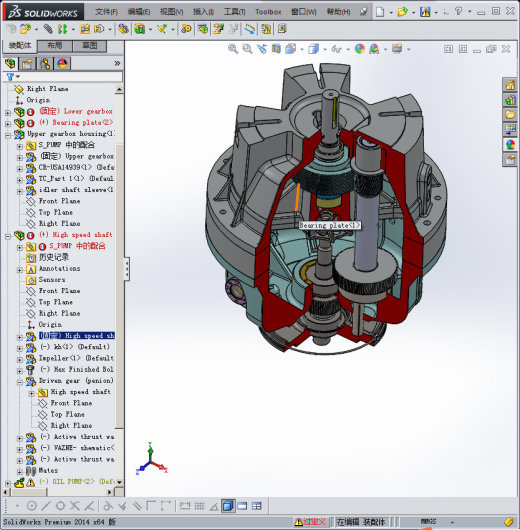This screenshot has height=530, width=520.
Task: Click the 过定义 over-defined status warning
Action: pyautogui.click(x=310, y=522)
